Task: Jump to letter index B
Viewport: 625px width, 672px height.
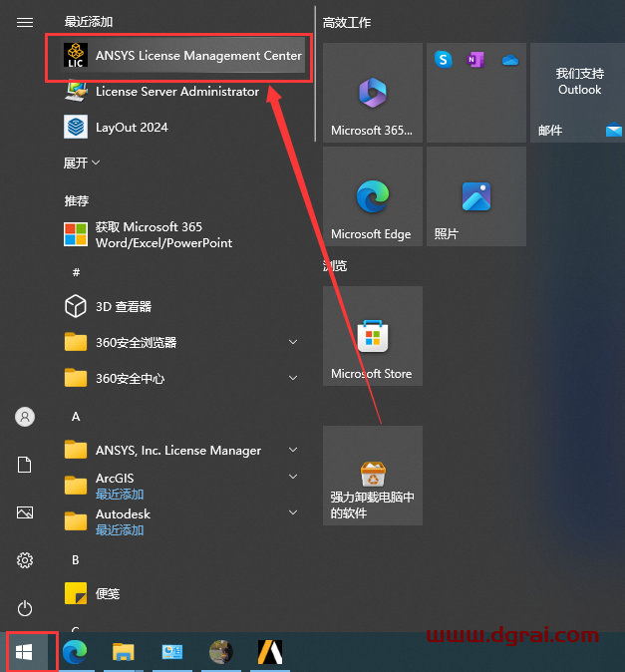Action: click(x=76, y=560)
